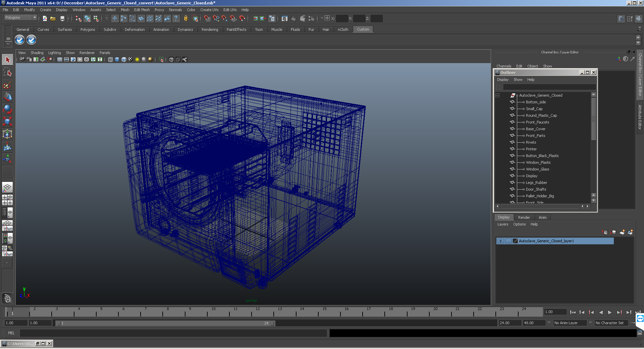Viewport: 644px width, 349px height.
Task: Choose the Paint Selection tool
Action: [7, 85]
